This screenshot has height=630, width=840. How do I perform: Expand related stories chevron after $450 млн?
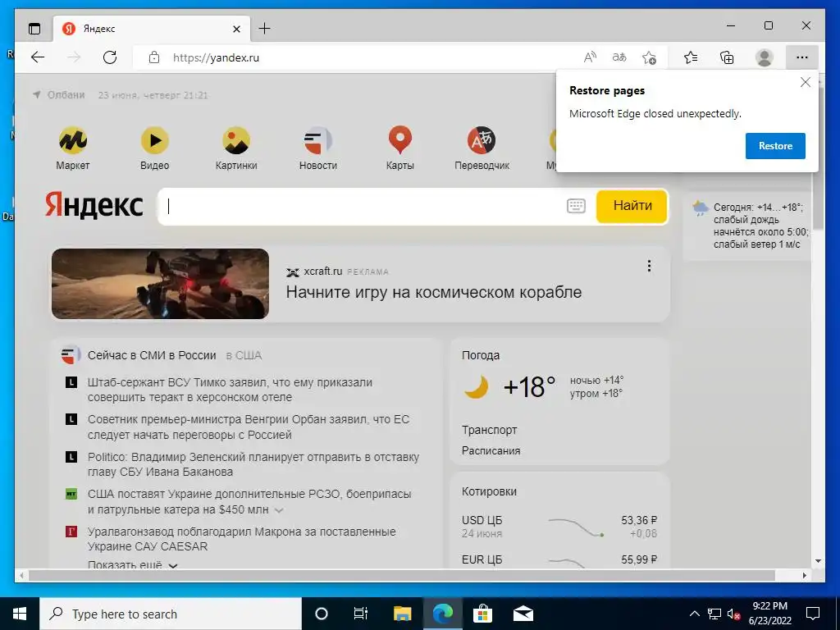[x=279, y=510]
